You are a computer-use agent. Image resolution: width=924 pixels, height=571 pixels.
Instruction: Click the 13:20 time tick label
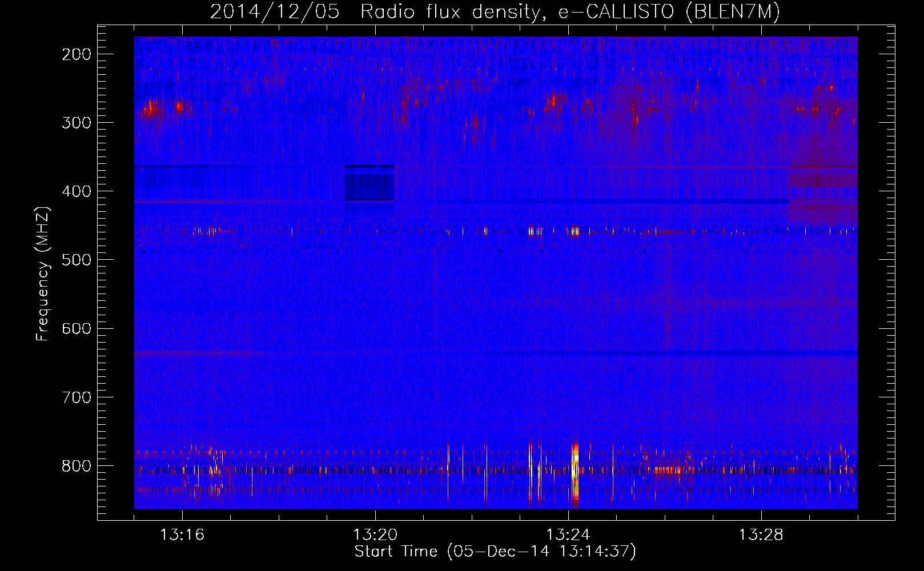[375, 535]
